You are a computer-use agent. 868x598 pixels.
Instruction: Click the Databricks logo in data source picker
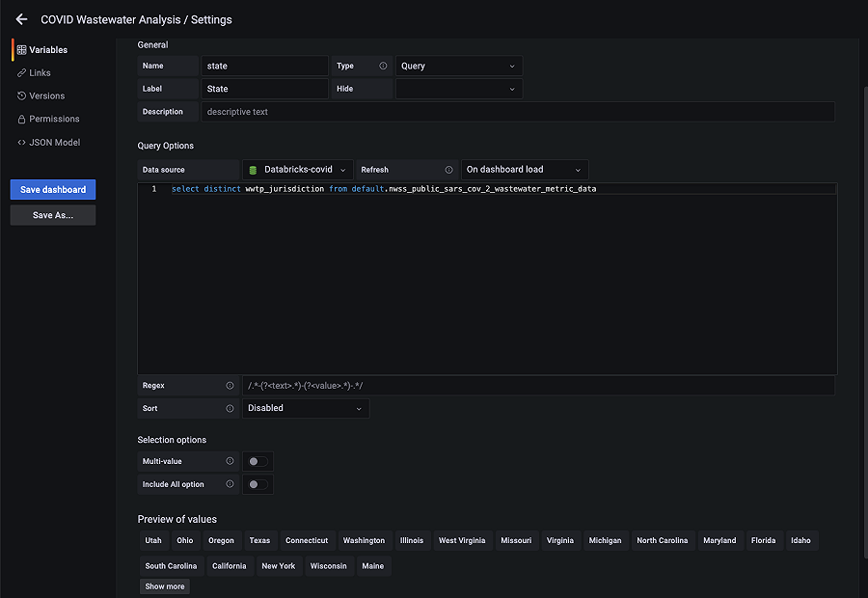click(255, 169)
